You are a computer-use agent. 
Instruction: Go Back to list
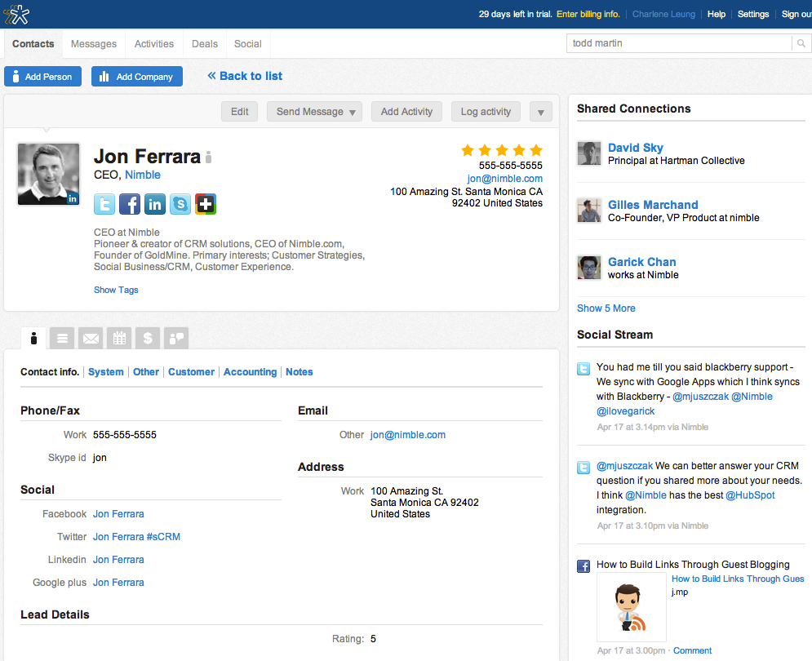coord(245,76)
